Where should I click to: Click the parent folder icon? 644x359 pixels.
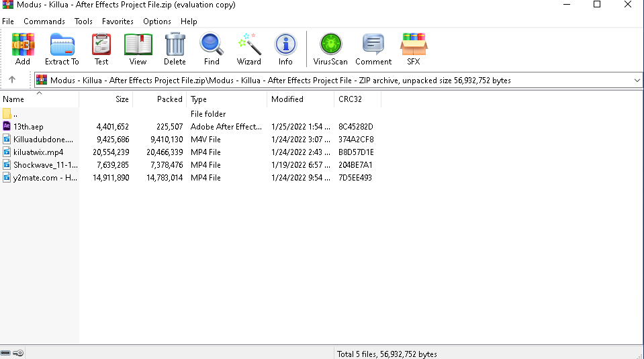click(7, 113)
